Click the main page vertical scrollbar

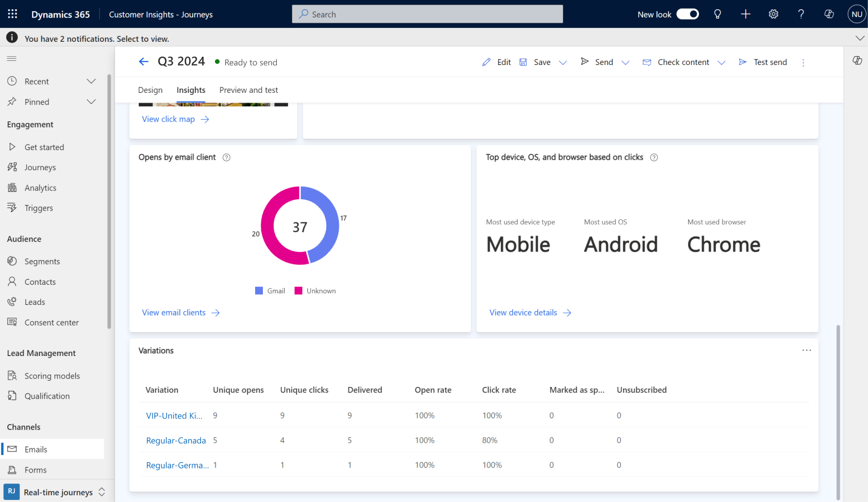(838, 412)
